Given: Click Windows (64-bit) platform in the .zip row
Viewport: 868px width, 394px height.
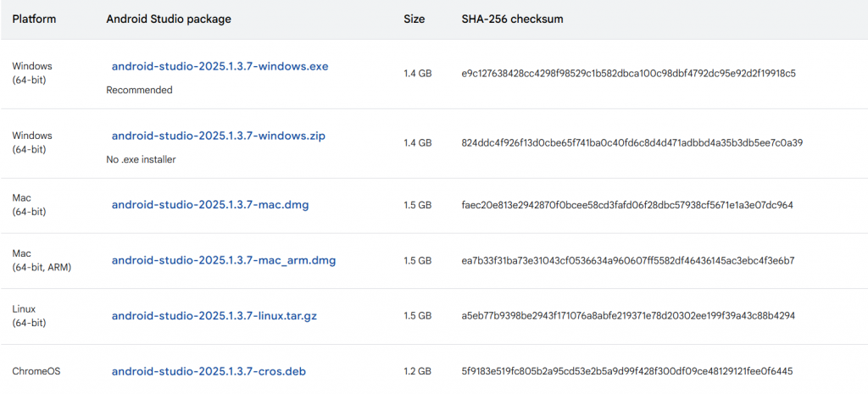Looking at the screenshot, I should click(x=32, y=142).
